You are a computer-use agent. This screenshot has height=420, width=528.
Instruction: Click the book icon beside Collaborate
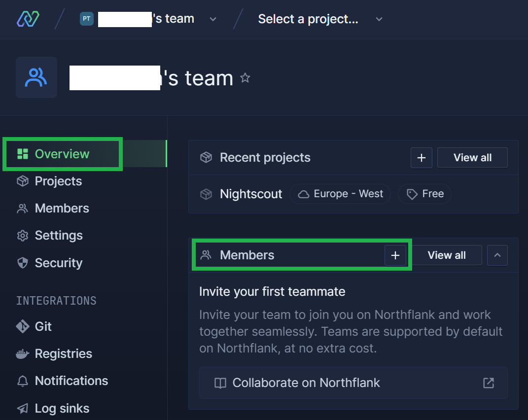coord(220,383)
